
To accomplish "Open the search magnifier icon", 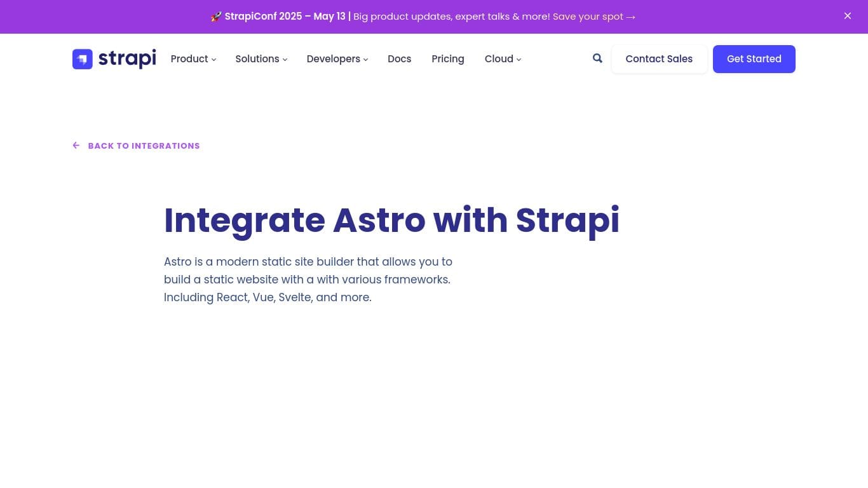I will point(597,58).
